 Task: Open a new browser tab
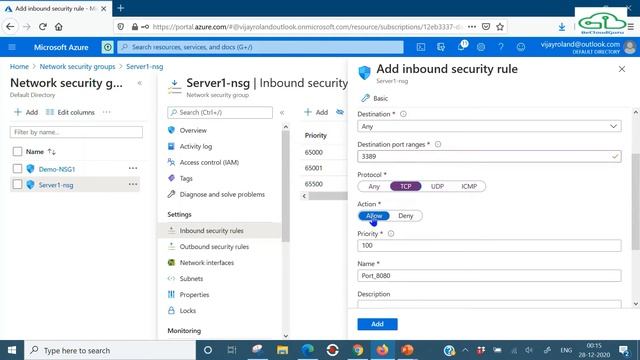pyautogui.click(x=120, y=8)
